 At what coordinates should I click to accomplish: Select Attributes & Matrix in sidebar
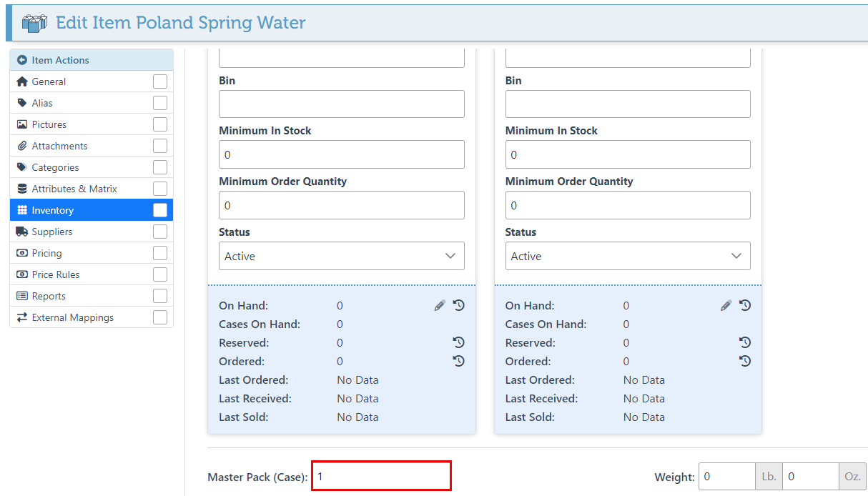pyautogui.click(x=74, y=189)
